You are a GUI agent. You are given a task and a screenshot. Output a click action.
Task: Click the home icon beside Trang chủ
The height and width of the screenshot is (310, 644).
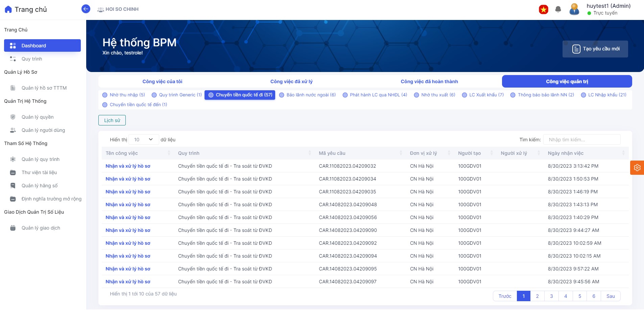pos(8,9)
